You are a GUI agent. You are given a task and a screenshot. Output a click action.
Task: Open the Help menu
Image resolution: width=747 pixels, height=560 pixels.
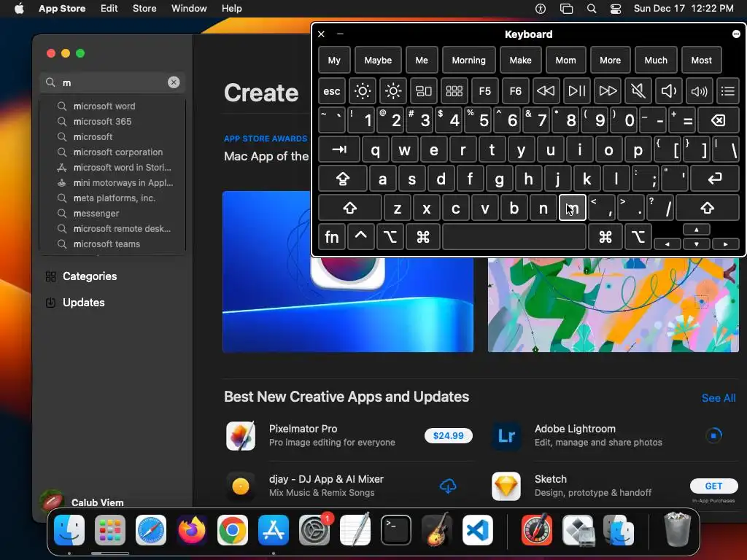pos(231,8)
